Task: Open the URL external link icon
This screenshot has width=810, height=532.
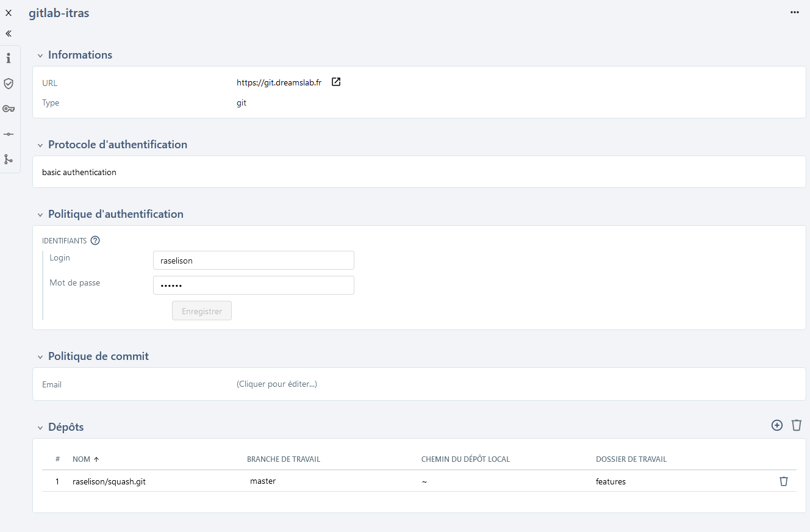Action: 336,82
